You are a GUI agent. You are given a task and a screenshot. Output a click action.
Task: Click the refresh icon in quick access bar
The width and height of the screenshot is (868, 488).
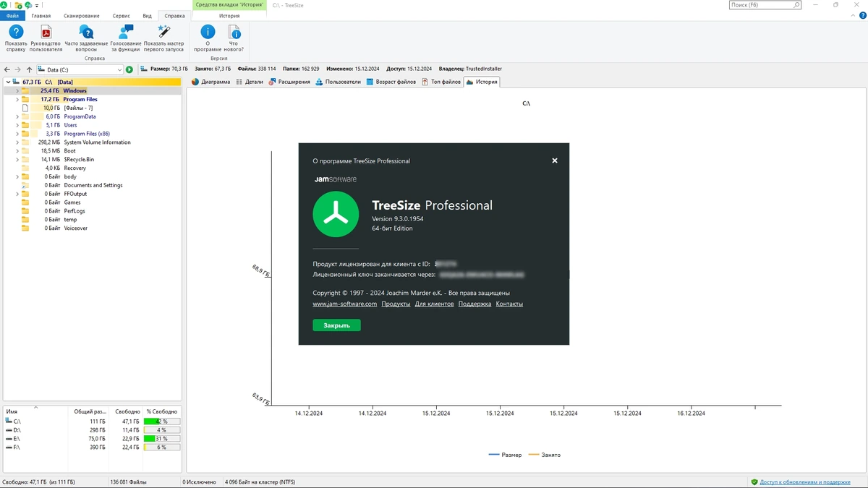[28, 5]
